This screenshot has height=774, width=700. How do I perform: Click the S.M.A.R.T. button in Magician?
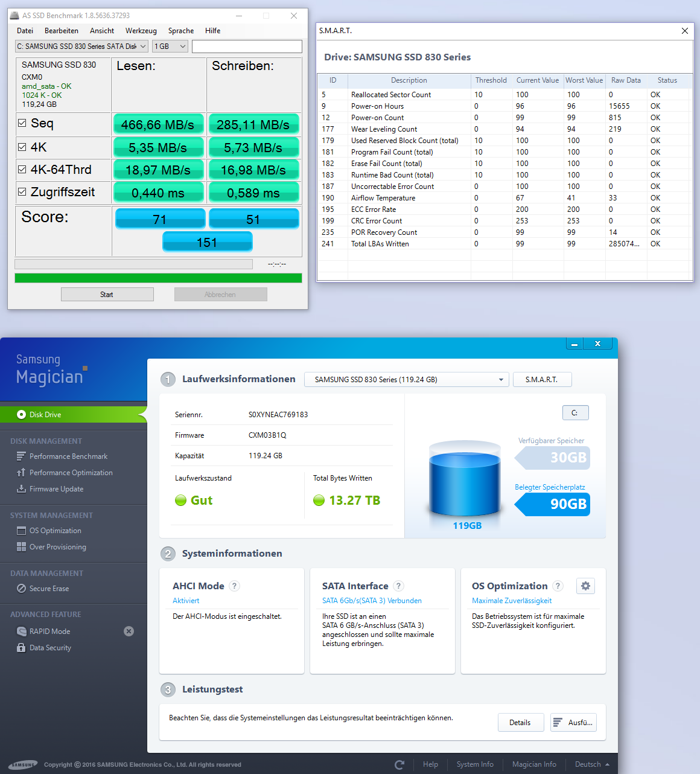542,380
